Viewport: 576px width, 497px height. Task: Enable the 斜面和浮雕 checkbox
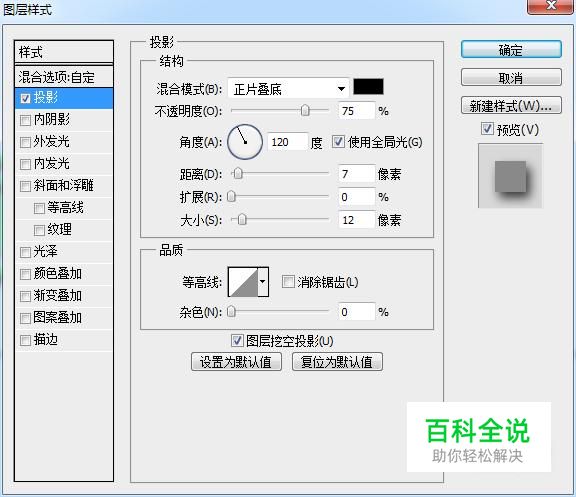25,186
